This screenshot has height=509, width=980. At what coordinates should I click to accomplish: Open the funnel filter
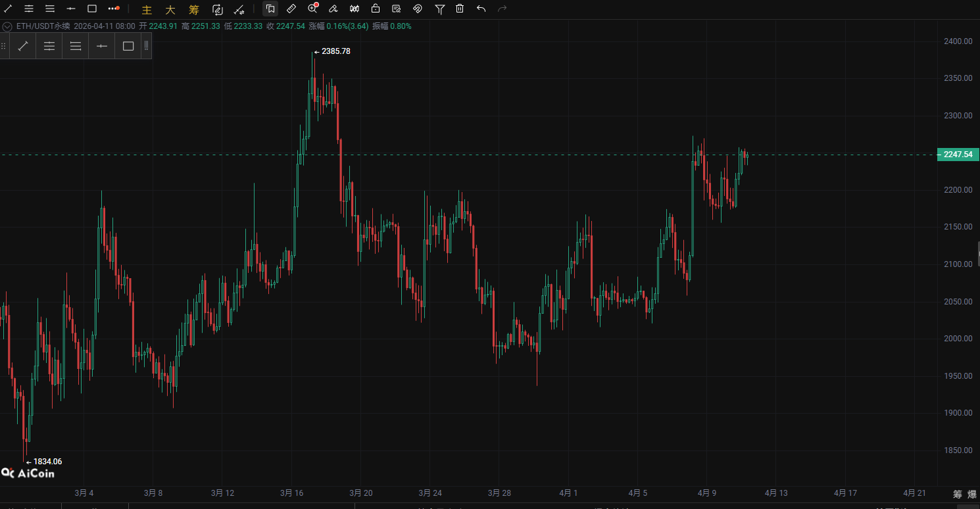(x=440, y=9)
